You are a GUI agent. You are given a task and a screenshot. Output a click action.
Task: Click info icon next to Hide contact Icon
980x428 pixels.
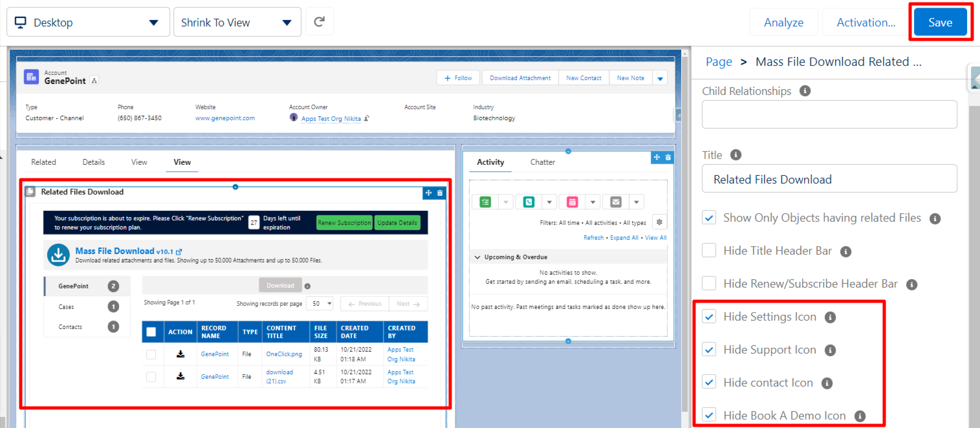coord(827,383)
